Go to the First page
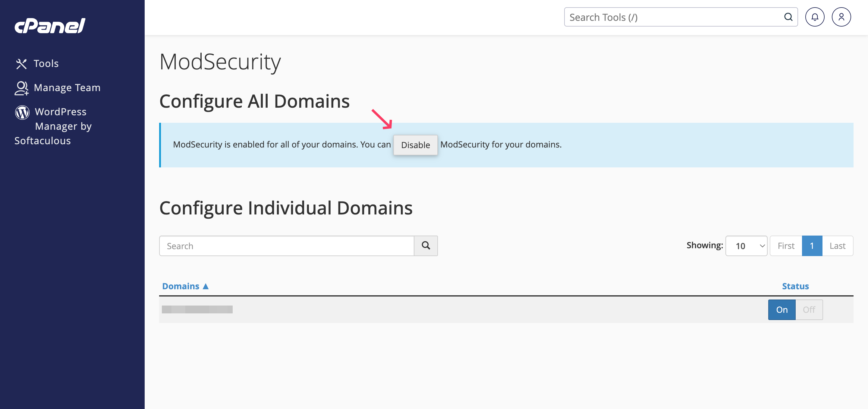 click(786, 246)
